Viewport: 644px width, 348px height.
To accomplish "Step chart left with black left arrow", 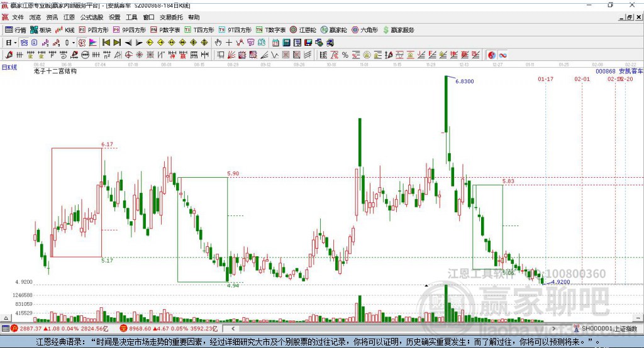I will 128,43.
